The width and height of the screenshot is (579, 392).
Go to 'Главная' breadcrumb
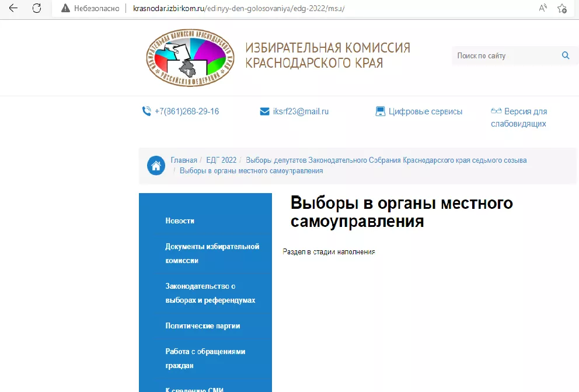[184, 160]
